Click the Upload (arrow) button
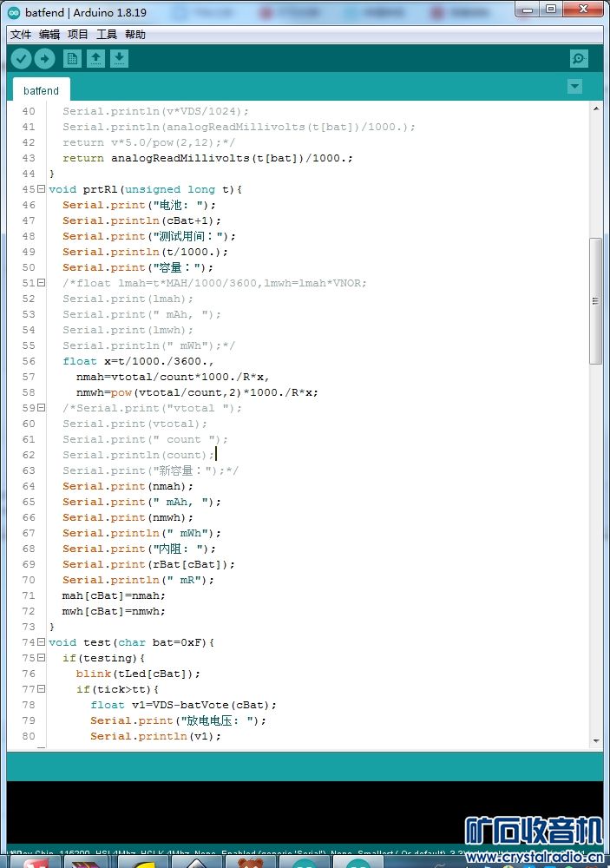 click(44, 59)
